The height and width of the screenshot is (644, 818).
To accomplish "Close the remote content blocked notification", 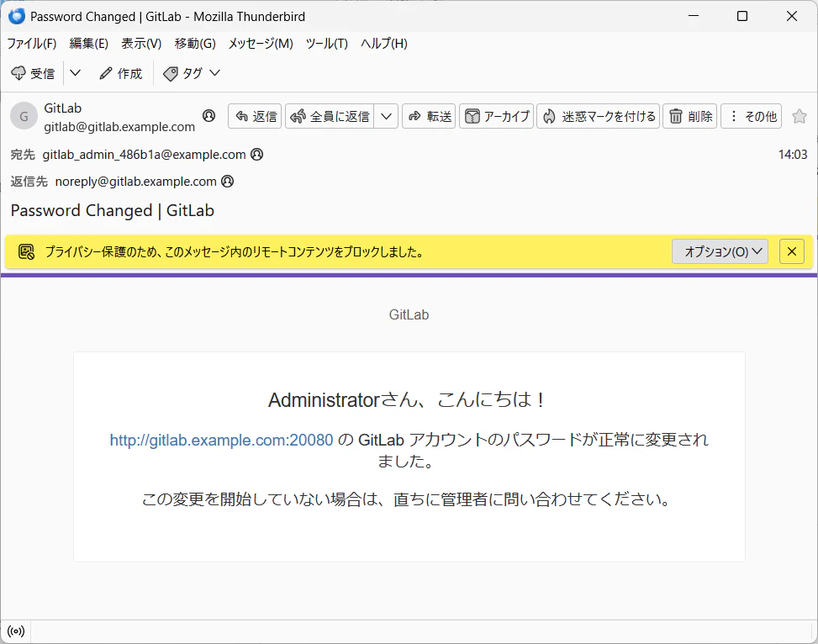I will point(792,251).
